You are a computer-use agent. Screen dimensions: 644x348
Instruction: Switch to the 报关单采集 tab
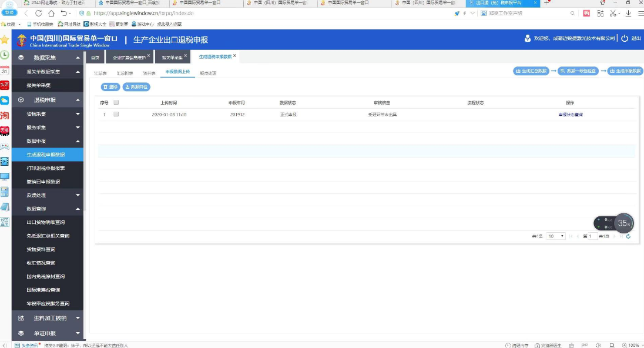tap(172, 57)
